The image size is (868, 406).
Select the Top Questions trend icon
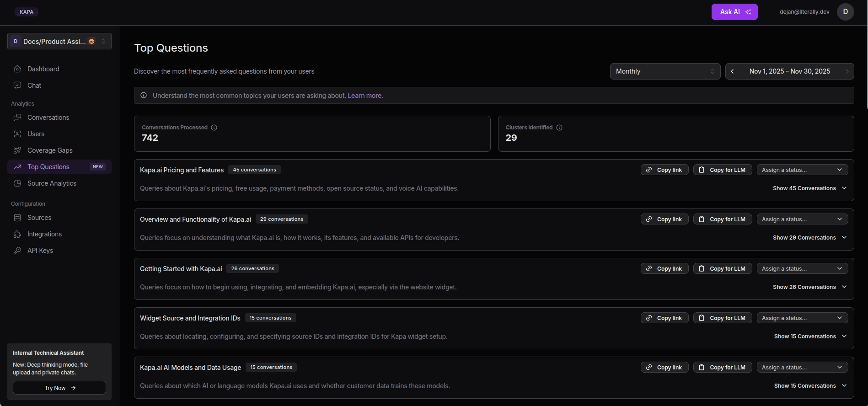pos(17,167)
